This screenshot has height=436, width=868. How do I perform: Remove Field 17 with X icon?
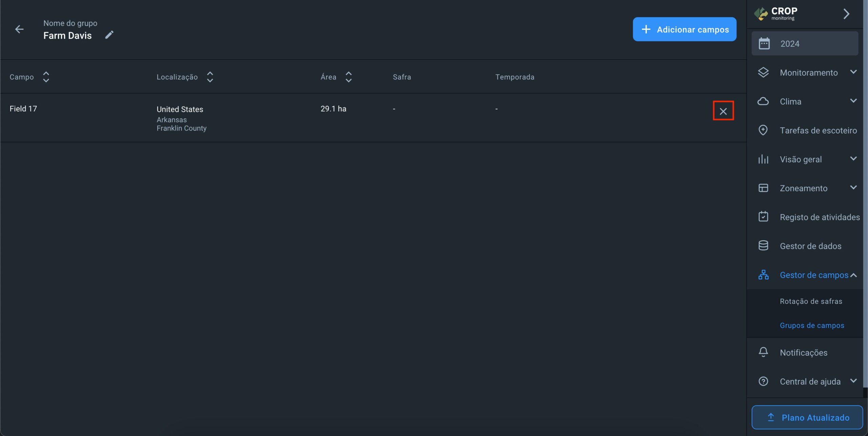point(723,111)
